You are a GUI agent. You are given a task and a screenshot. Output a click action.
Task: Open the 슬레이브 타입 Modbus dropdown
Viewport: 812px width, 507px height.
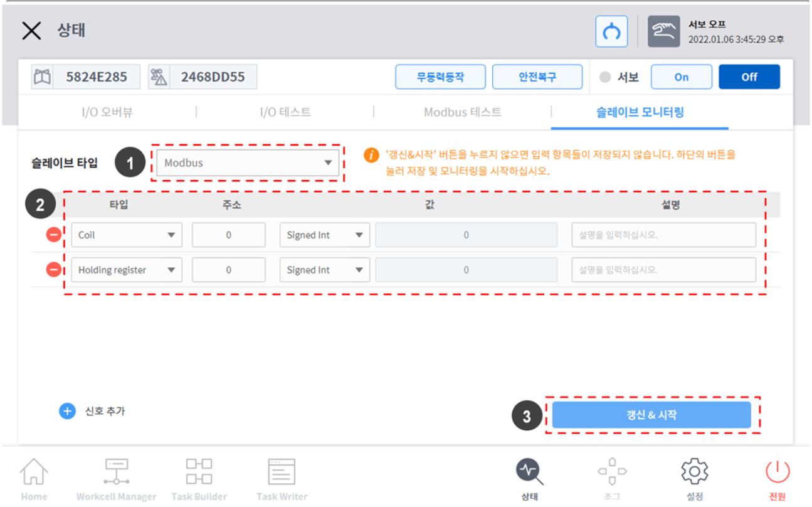tap(247, 163)
